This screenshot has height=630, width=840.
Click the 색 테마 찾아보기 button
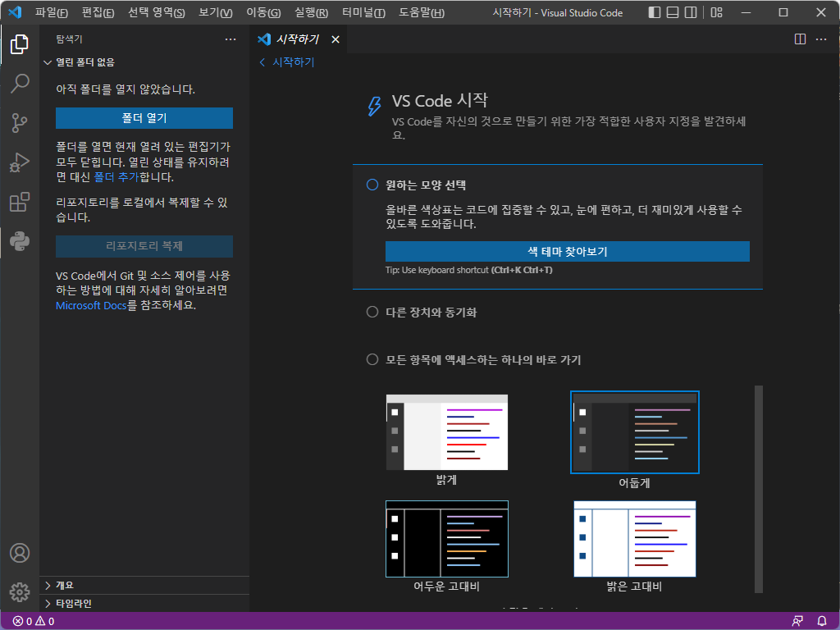(568, 251)
